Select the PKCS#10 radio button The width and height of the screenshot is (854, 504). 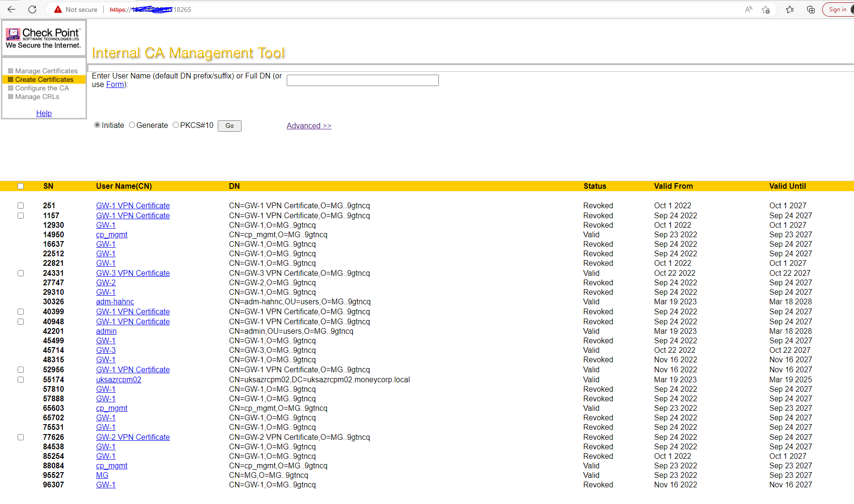(x=175, y=125)
